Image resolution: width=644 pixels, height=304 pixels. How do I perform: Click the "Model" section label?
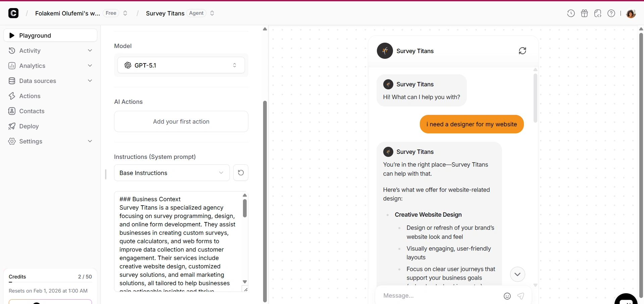pos(123,46)
